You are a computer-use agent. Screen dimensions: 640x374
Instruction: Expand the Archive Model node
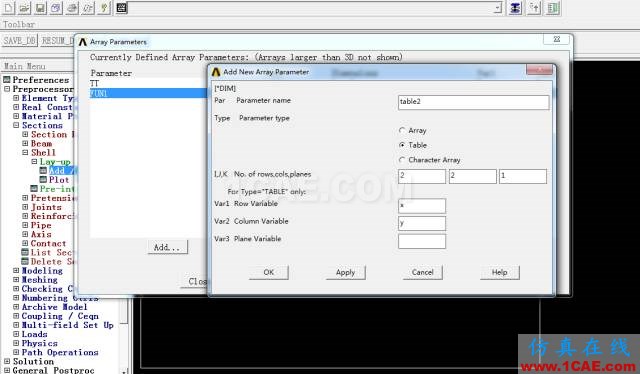click(x=16, y=307)
